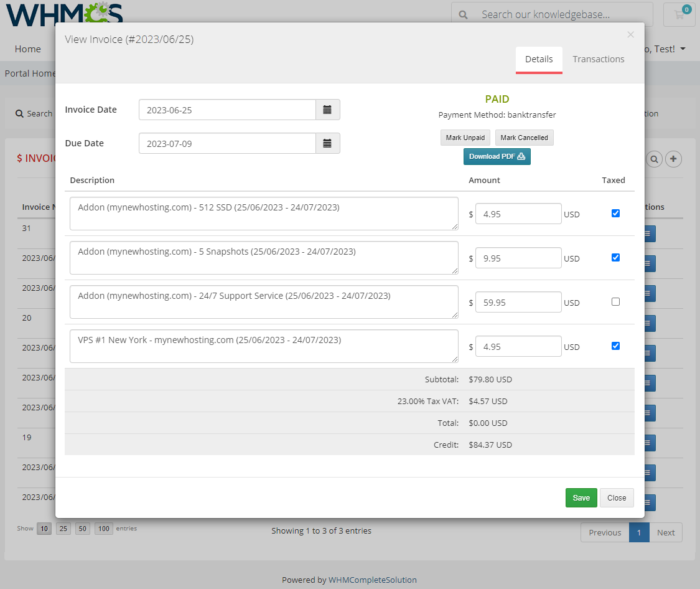The height and width of the screenshot is (589, 700).
Task: Click the download icon on the Download PDF button
Action: click(x=520, y=157)
